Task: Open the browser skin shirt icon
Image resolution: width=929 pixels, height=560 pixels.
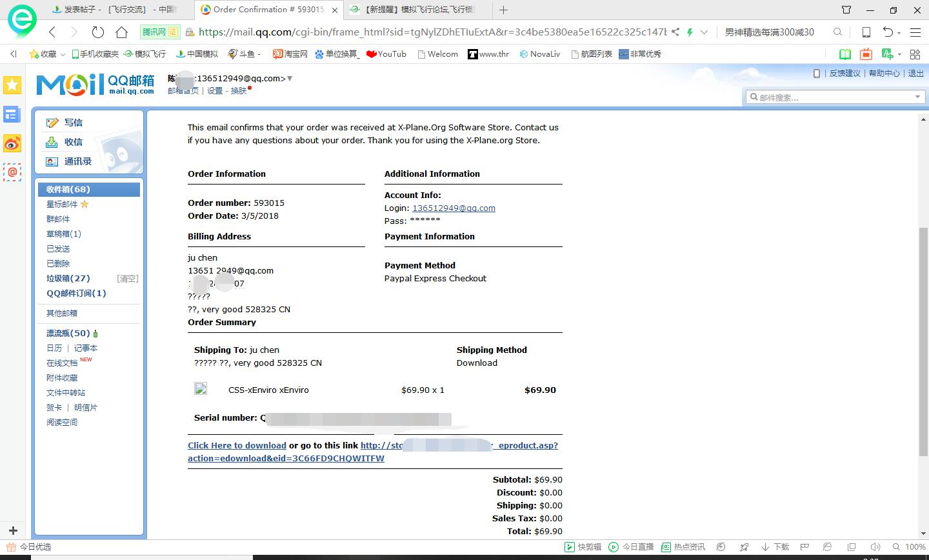Action: [x=846, y=10]
